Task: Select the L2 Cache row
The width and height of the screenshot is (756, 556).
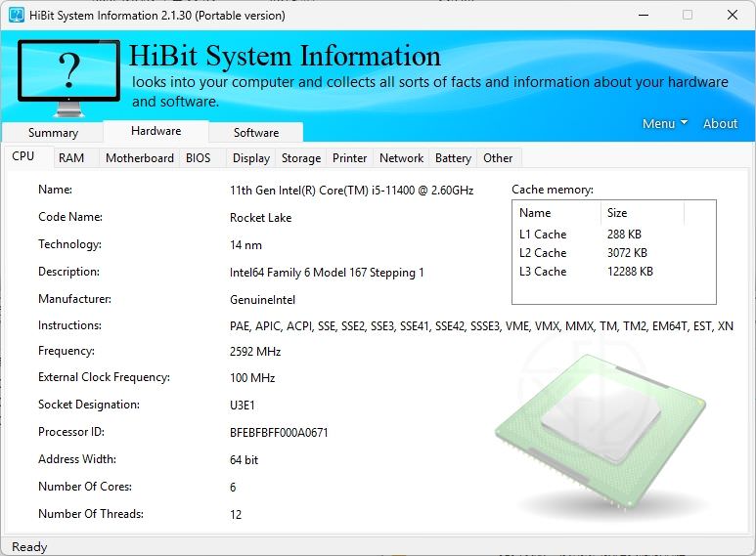Action: 587,253
